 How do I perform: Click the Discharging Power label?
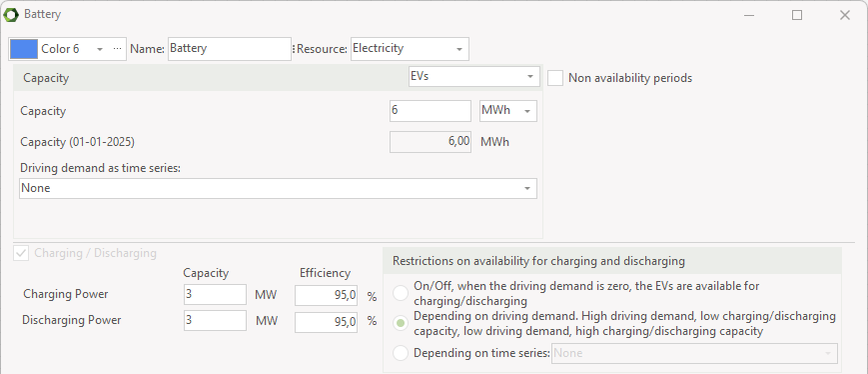click(x=71, y=320)
